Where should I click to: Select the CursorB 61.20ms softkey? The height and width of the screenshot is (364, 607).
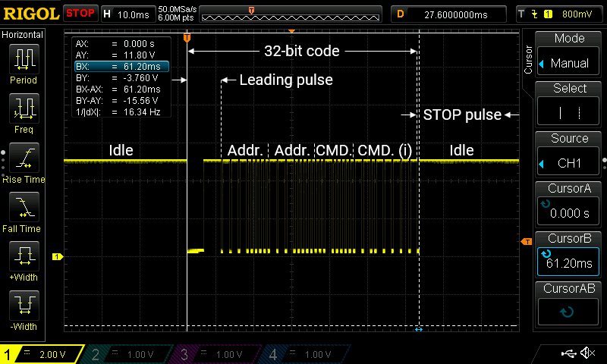(x=570, y=254)
